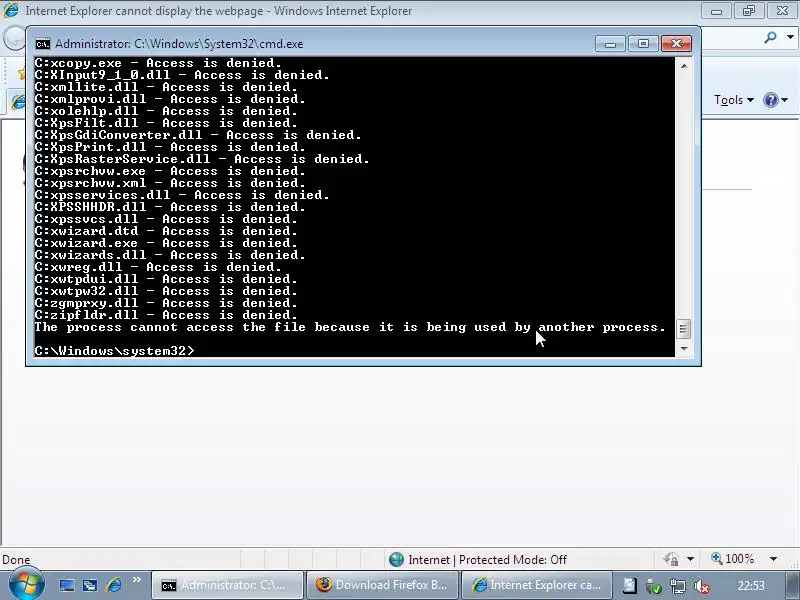Viewport: 800px width, 600px height.
Task: Switch to Internet Explorer cannot display taskbar button
Action: click(x=537, y=585)
